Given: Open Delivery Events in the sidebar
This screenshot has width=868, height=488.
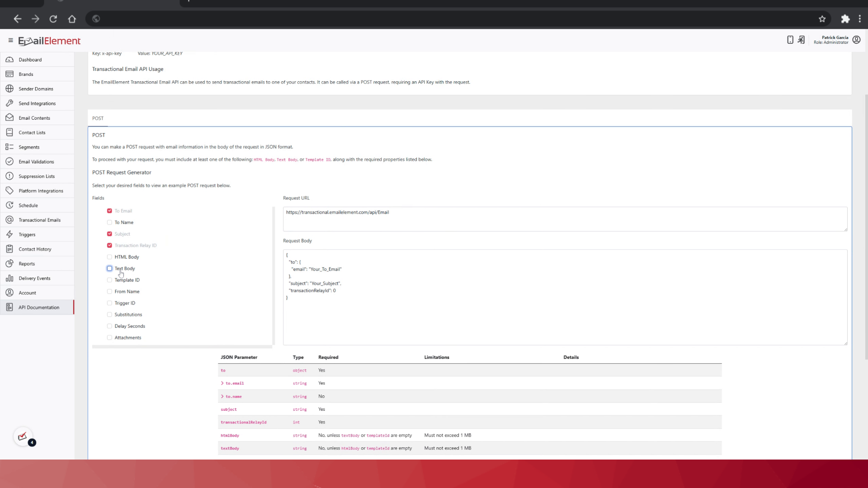Looking at the screenshot, I should click(37, 278).
